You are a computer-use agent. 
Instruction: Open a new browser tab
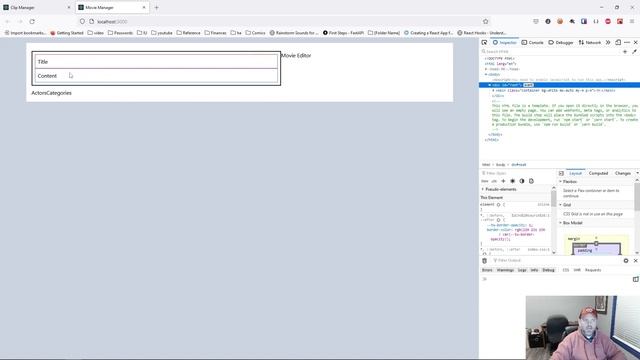tap(156, 8)
